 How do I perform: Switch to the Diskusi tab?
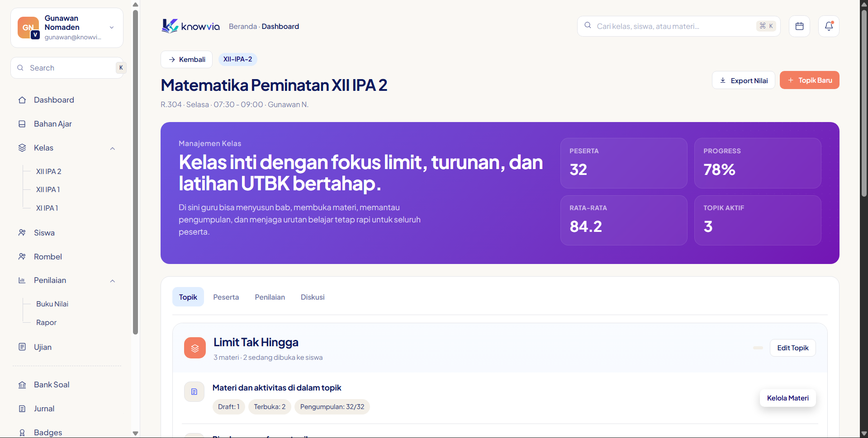[x=313, y=297]
